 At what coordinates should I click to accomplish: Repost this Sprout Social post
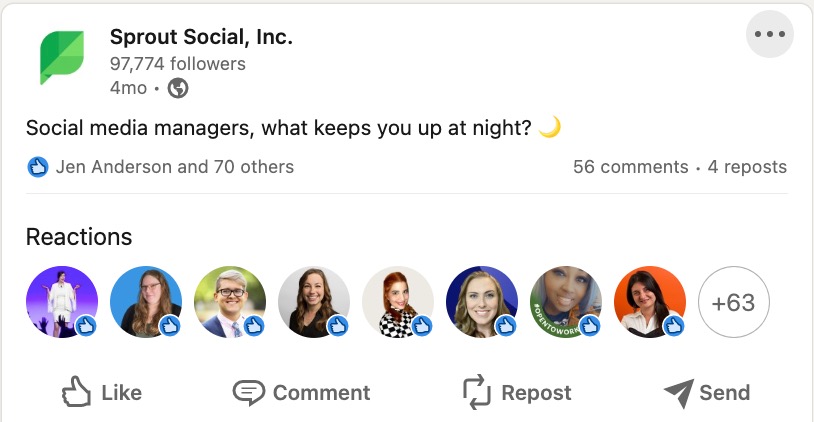[x=516, y=392]
